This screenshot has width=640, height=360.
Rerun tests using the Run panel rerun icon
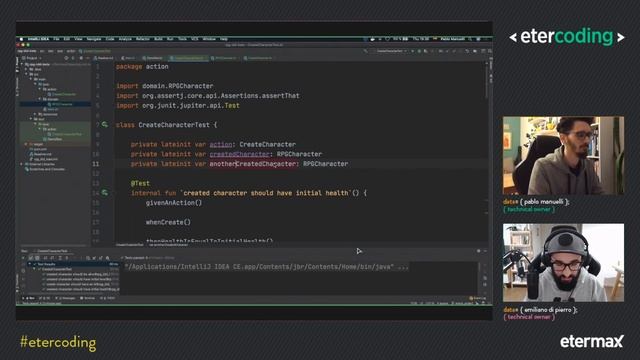[x=23, y=258]
